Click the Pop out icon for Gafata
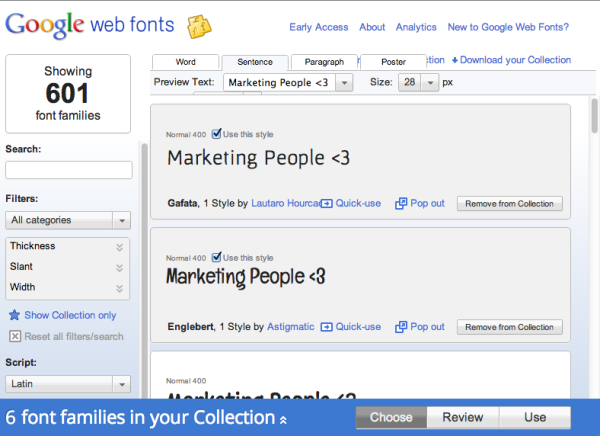This screenshot has width=600, height=436. click(x=401, y=203)
